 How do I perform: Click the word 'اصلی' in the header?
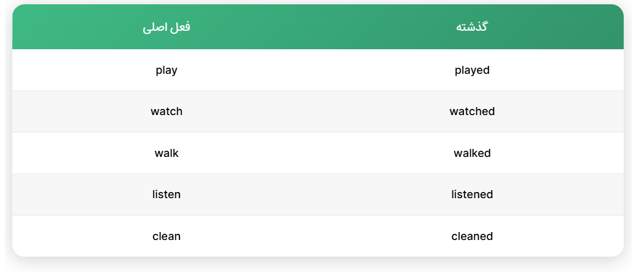click(x=155, y=28)
